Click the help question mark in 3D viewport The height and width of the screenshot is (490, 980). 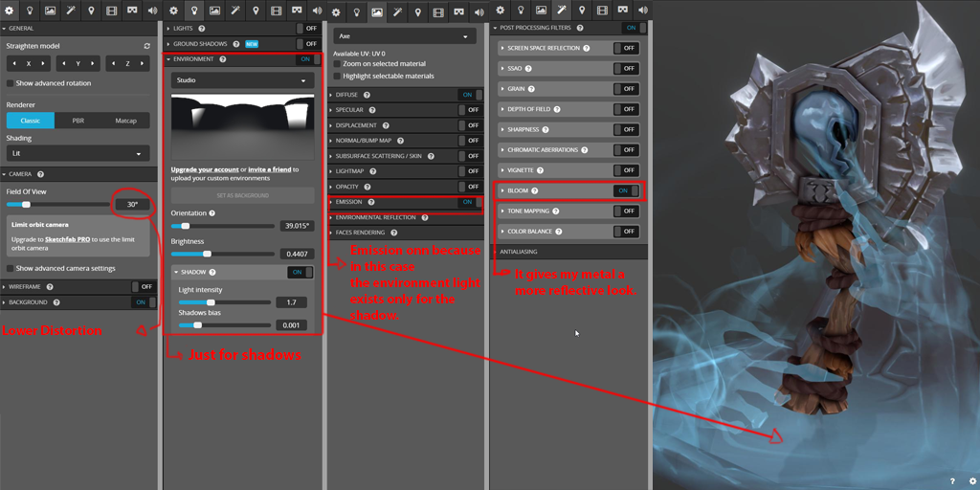[x=952, y=480]
